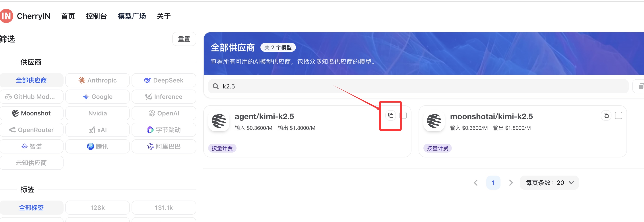Select the 128k tag filter
The width and height of the screenshot is (644, 222).
pyautogui.click(x=97, y=208)
